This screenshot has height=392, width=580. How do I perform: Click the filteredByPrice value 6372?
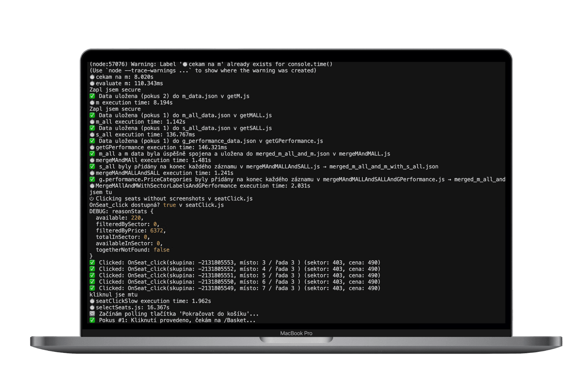point(157,231)
